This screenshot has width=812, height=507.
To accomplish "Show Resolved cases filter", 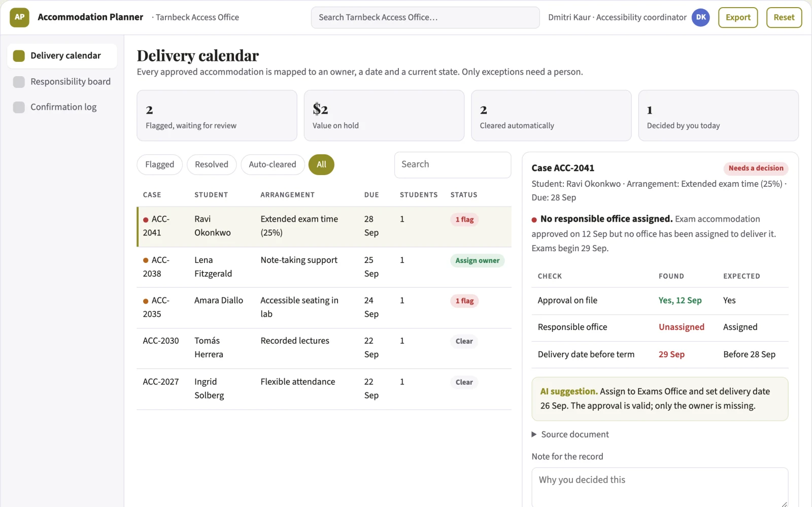I will (212, 164).
